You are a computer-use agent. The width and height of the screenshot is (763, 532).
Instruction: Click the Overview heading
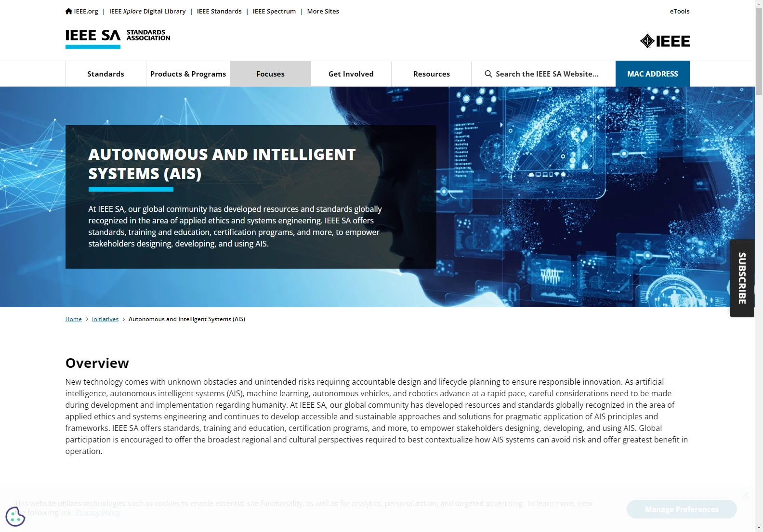coord(97,363)
